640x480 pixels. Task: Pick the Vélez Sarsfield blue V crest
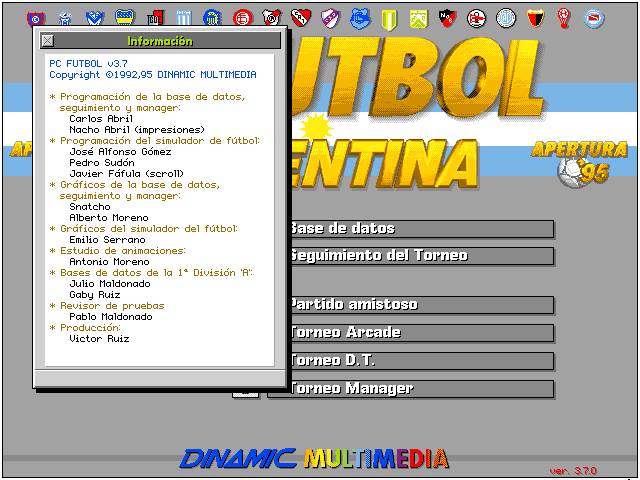[x=95, y=18]
